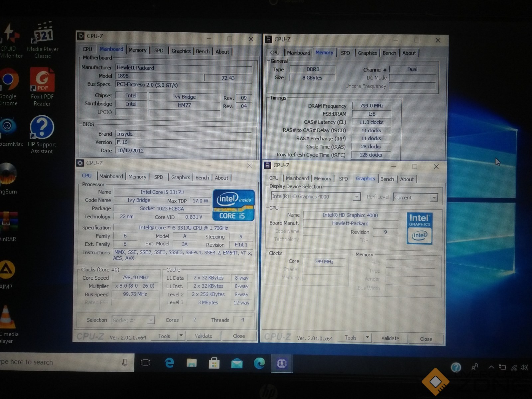Open the People tray icon
This screenshot has width=532, height=399.
(x=475, y=367)
